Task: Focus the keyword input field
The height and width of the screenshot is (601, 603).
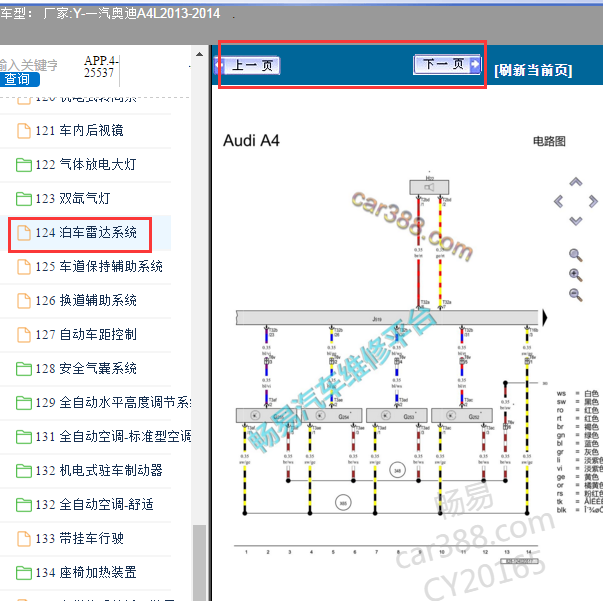Action: point(29,65)
